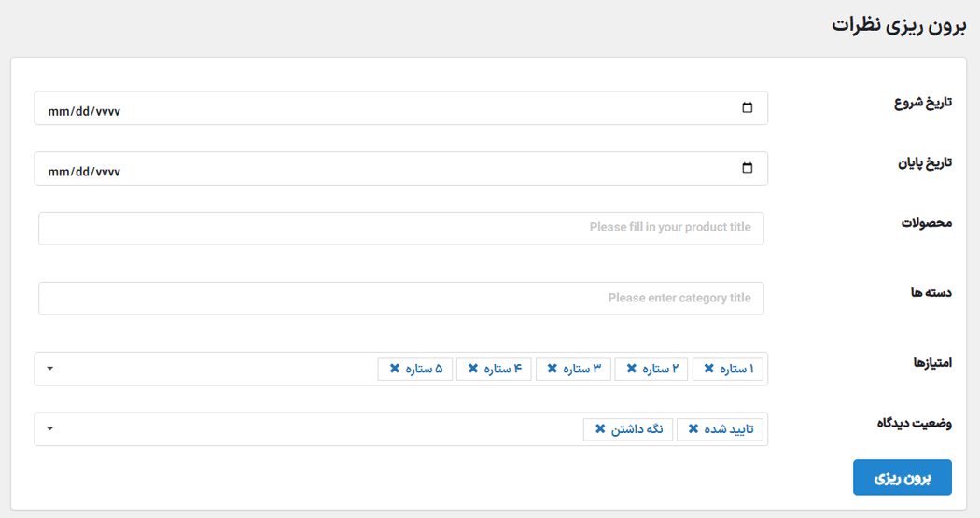This screenshot has height=518, width=980.
Task: Remove the ۵ ستاره rating tag
Action: pos(395,370)
